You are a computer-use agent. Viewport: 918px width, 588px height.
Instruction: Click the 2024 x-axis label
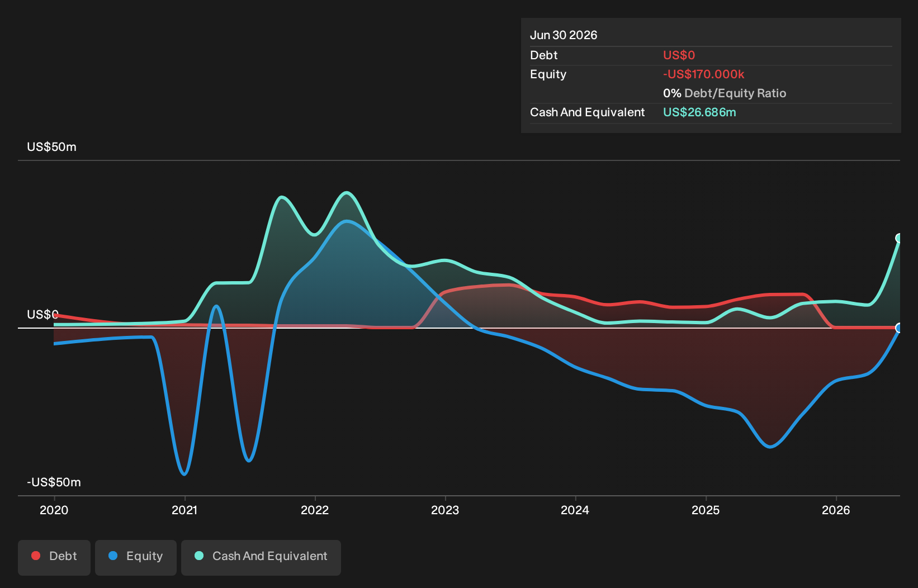pyautogui.click(x=575, y=510)
